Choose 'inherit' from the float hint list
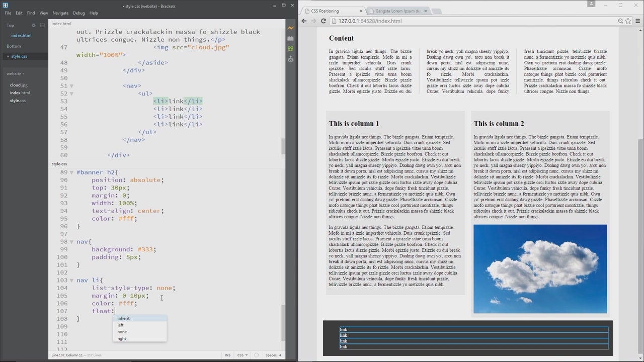Screen dimensions: 644x362 pyautogui.click(x=139, y=318)
